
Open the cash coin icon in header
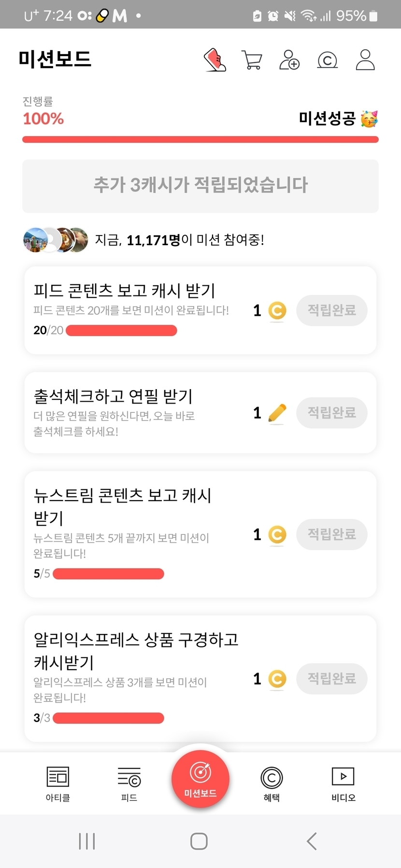point(327,60)
